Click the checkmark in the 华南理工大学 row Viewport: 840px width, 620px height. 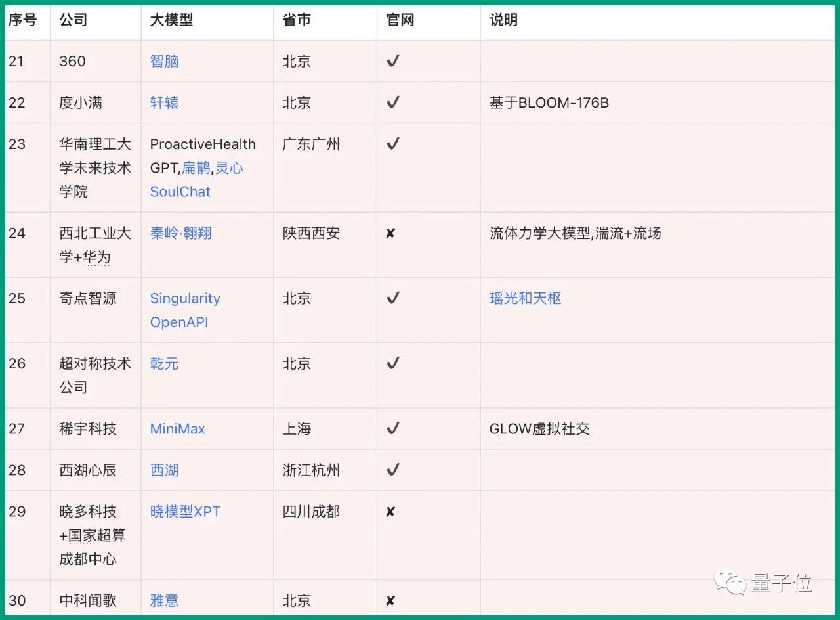click(x=393, y=144)
